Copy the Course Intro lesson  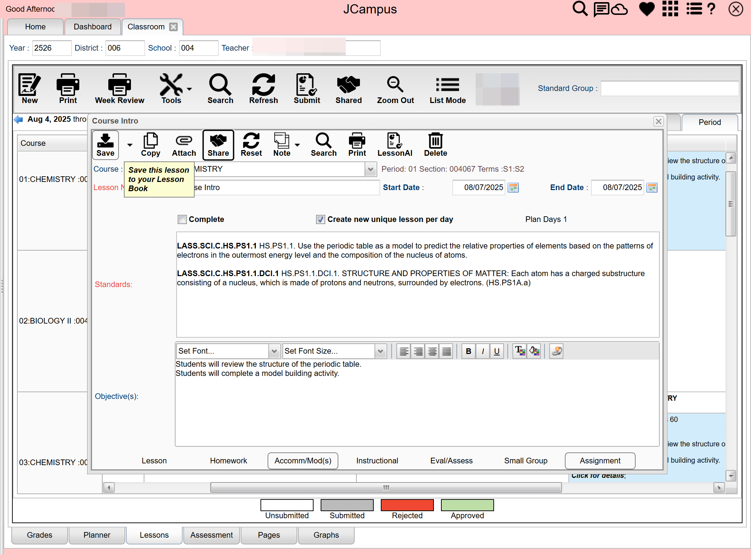pyautogui.click(x=151, y=145)
